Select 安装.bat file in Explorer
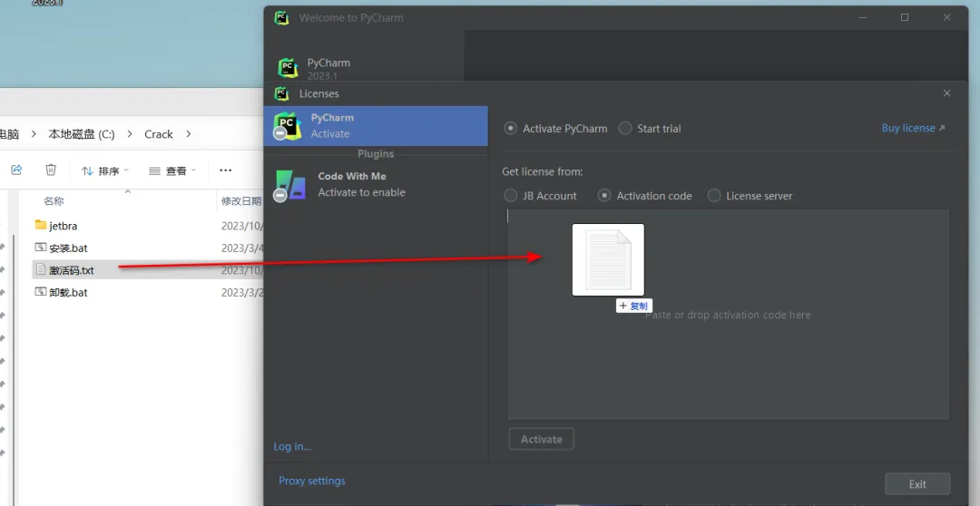 pos(68,248)
